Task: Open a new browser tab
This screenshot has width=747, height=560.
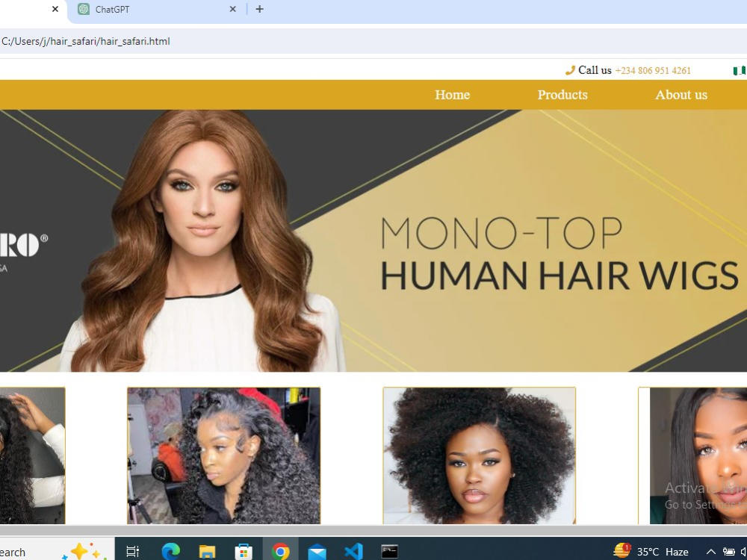Action: [x=260, y=9]
